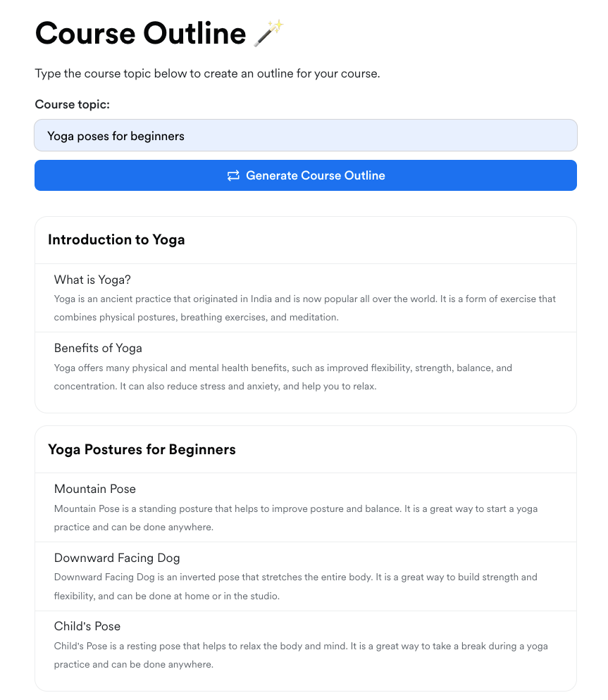Click the 'Course topic:' label

click(73, 104)
